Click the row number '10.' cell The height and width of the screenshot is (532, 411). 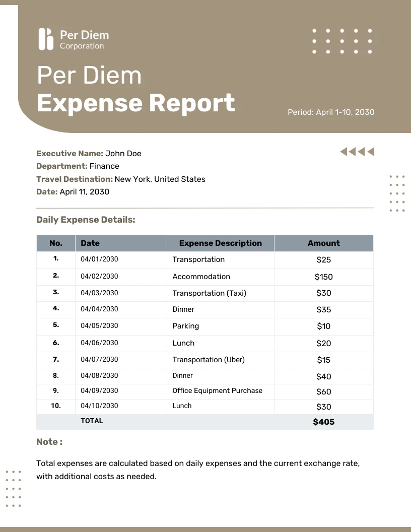56,406
